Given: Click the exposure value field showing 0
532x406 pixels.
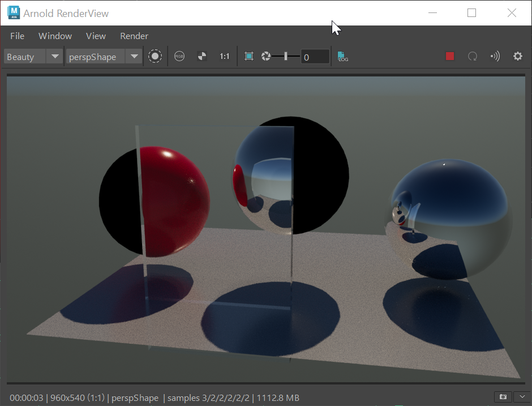Looking at the screenshot, I should pos(315,56).
